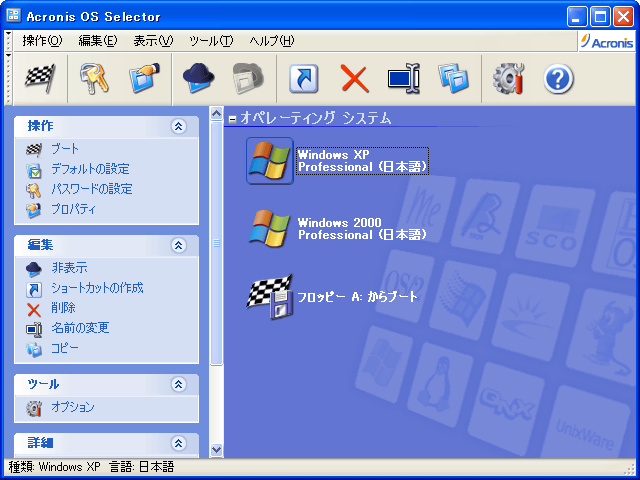Select フロッピー A: からブート label
The width and height of the screenshot is (640, 480).
point(357,297)
